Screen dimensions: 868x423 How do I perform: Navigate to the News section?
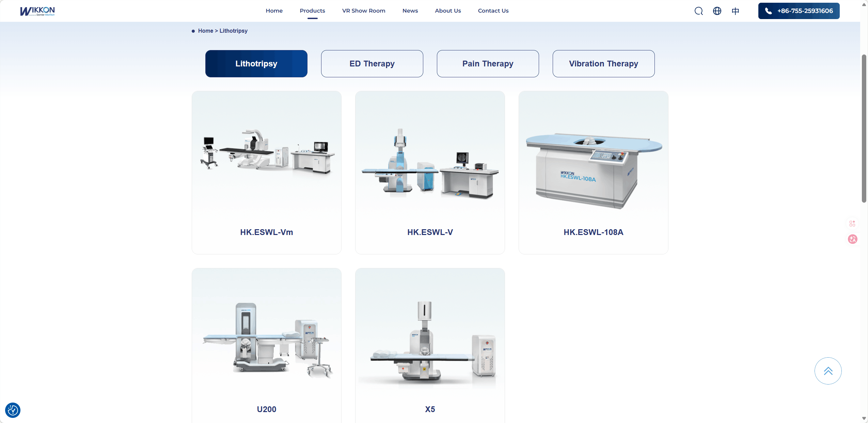pyautogui.click(x=410, y=11)
